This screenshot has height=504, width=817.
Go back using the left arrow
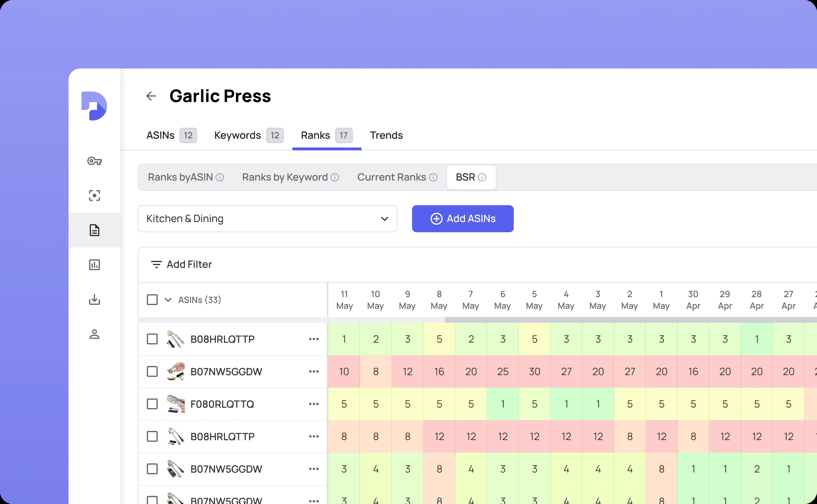(151, 96)
